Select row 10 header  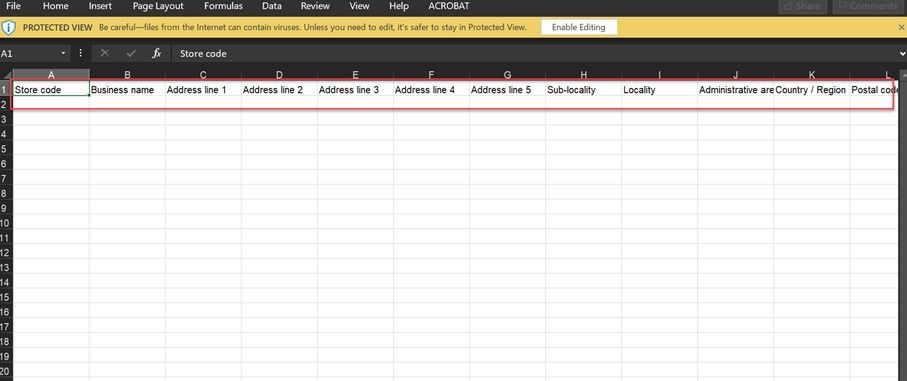coord(6,223)
